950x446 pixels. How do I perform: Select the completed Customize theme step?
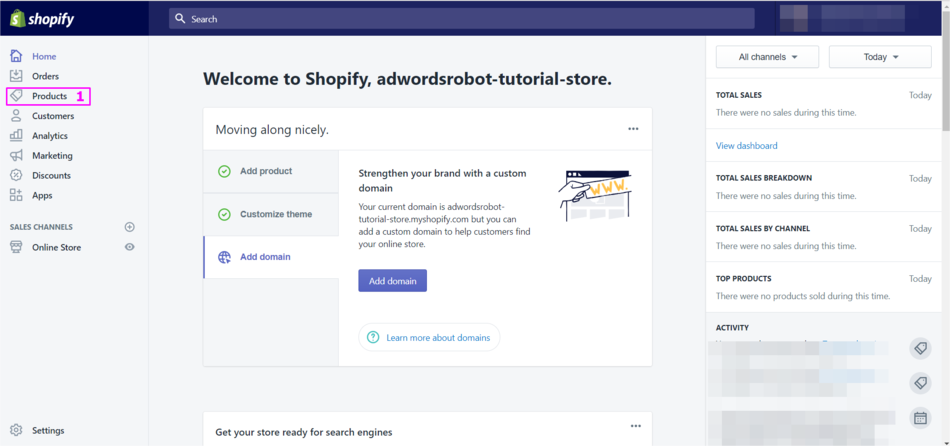[x=275, y=214]
